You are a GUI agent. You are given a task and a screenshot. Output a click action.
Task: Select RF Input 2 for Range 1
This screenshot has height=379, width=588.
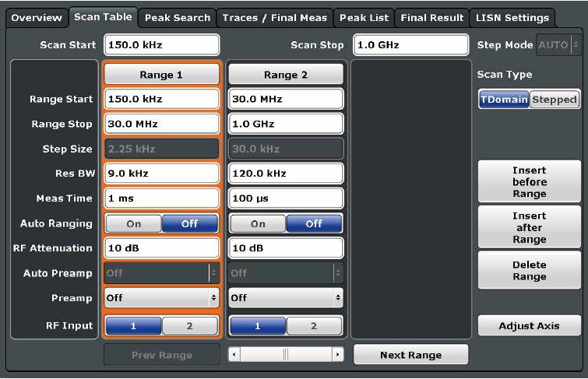[189, 326]
